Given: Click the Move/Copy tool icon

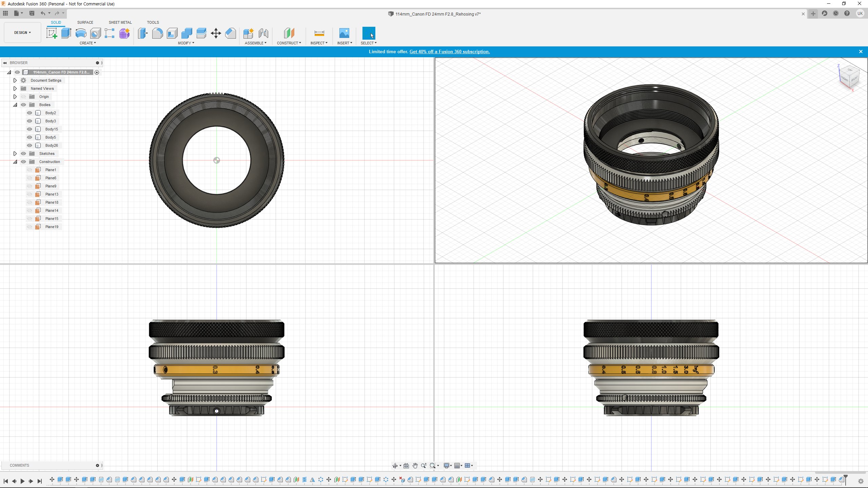Looking at the screenshot, I should click(x=216, y=33).
